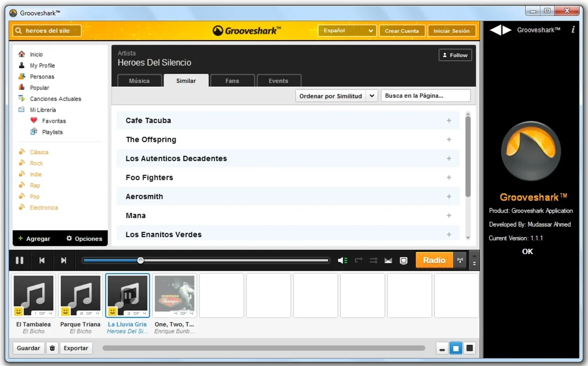The image size is (588, 366).
Task: Set queue to small size view
Action: point(442,349)
